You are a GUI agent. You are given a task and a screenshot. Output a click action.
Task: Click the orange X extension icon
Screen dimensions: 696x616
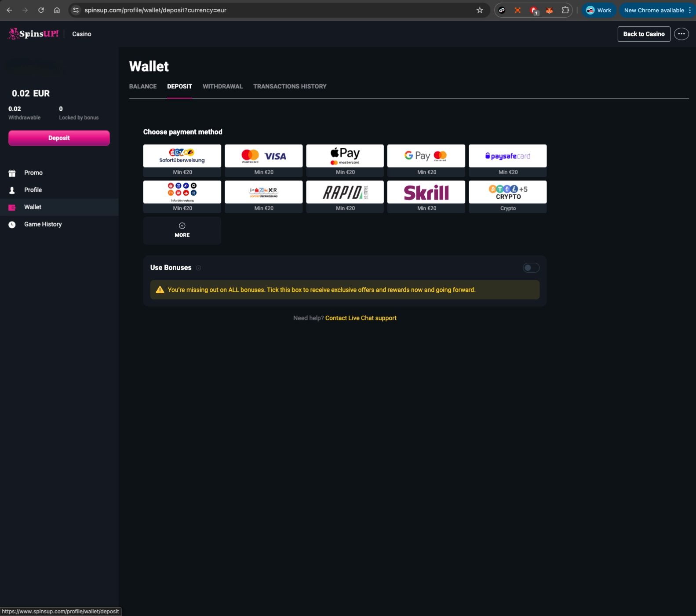[x=517, y=10]
